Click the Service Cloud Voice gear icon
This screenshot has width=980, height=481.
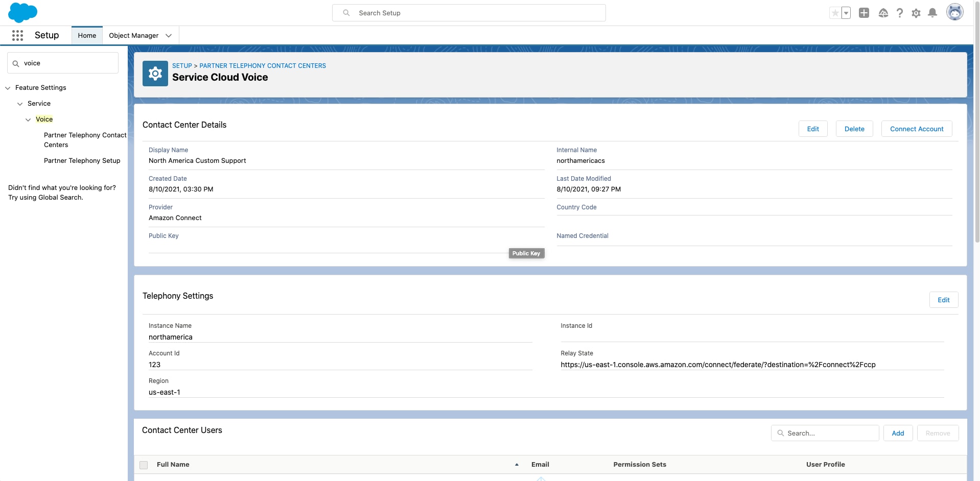[155, 74]
